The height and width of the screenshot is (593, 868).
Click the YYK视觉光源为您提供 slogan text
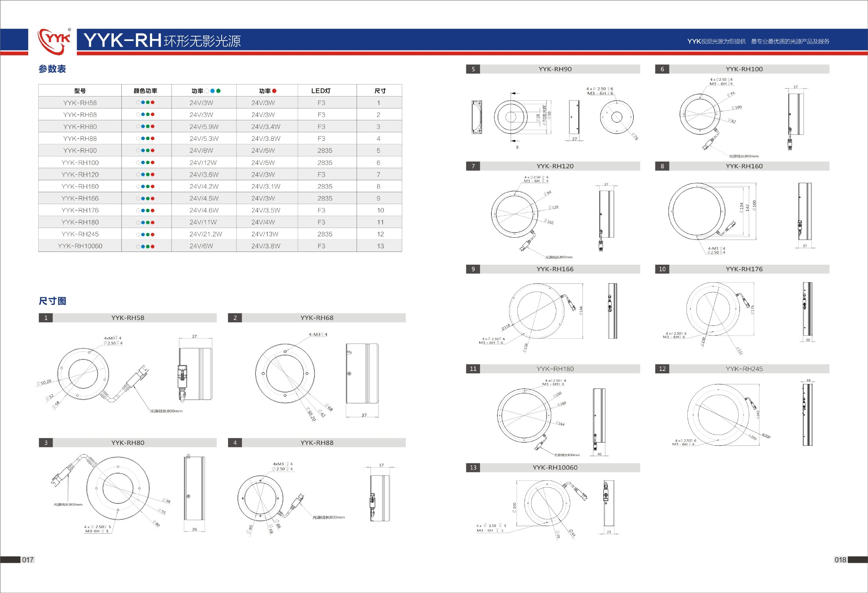click(x=716, y=41)
